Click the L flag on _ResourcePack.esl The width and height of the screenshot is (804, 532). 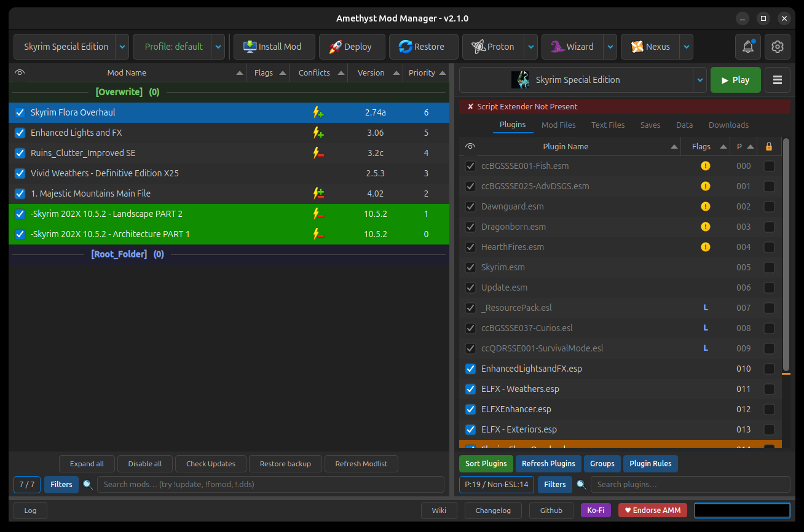pyautogui.click(x=706, y=308)
